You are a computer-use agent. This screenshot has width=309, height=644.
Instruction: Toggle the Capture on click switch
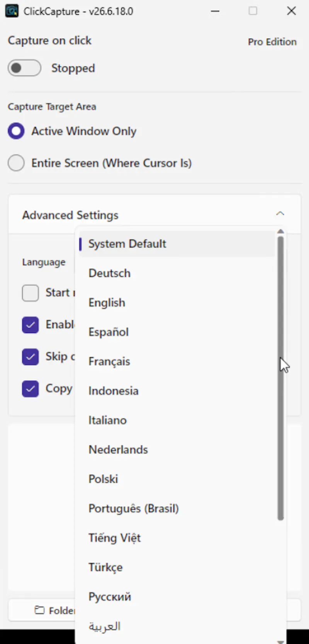24,68
